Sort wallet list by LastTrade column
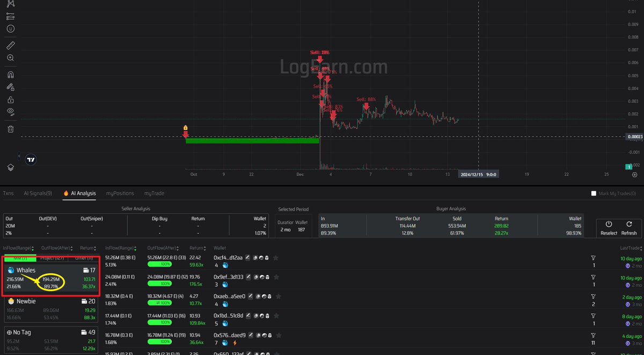Image resolution: width=644 pixels, height=355 pixels. pos(631,248)
